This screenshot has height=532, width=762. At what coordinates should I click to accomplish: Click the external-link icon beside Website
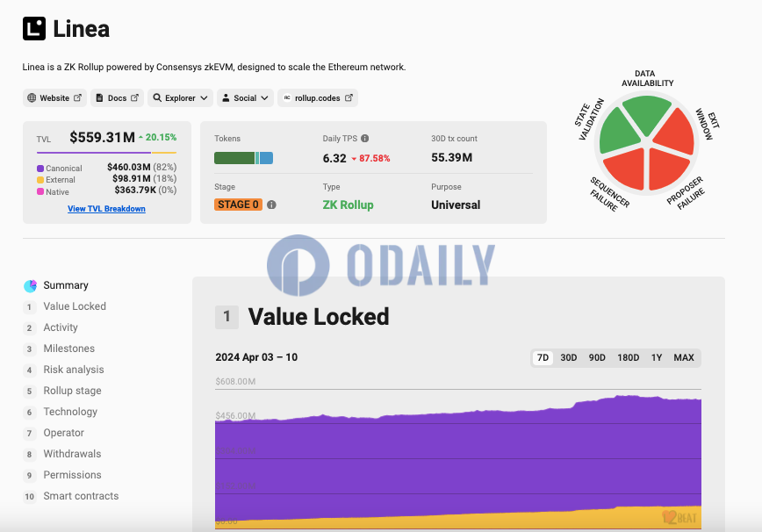78,97
